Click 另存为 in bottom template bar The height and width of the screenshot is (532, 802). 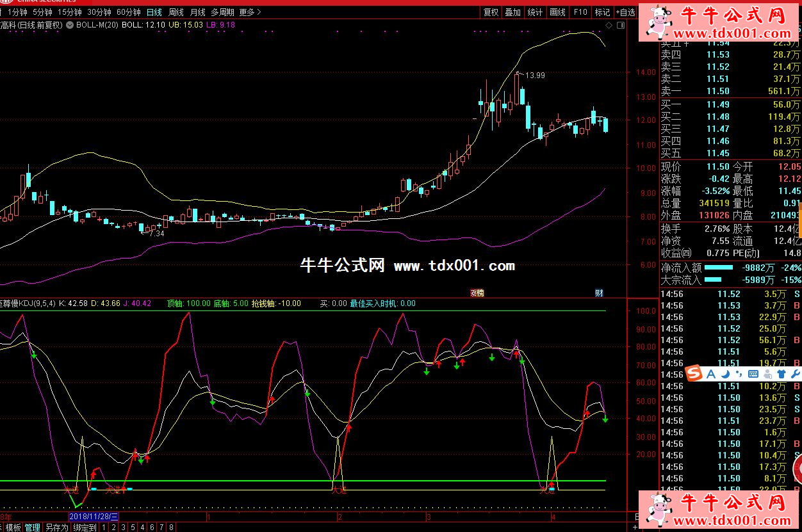click(x=56, y=528)
